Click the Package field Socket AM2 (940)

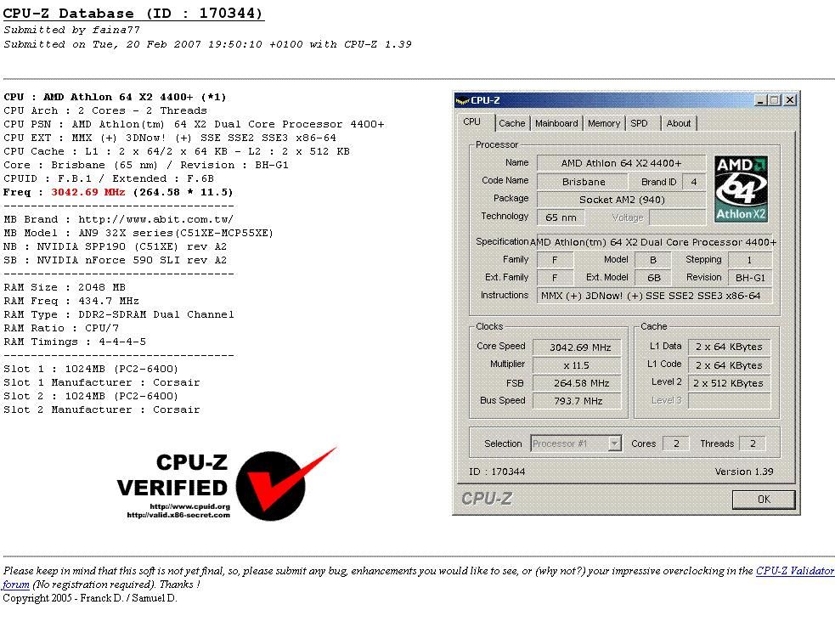pos(621,200)
